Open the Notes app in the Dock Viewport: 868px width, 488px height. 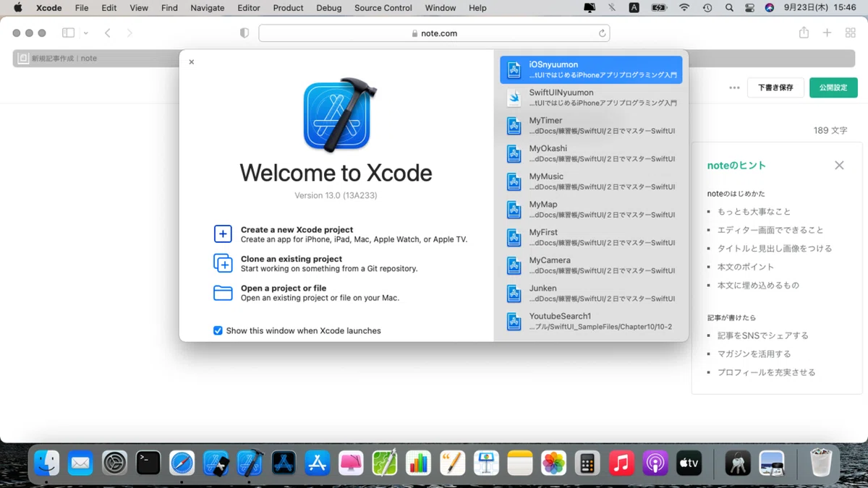pos(520,463)
